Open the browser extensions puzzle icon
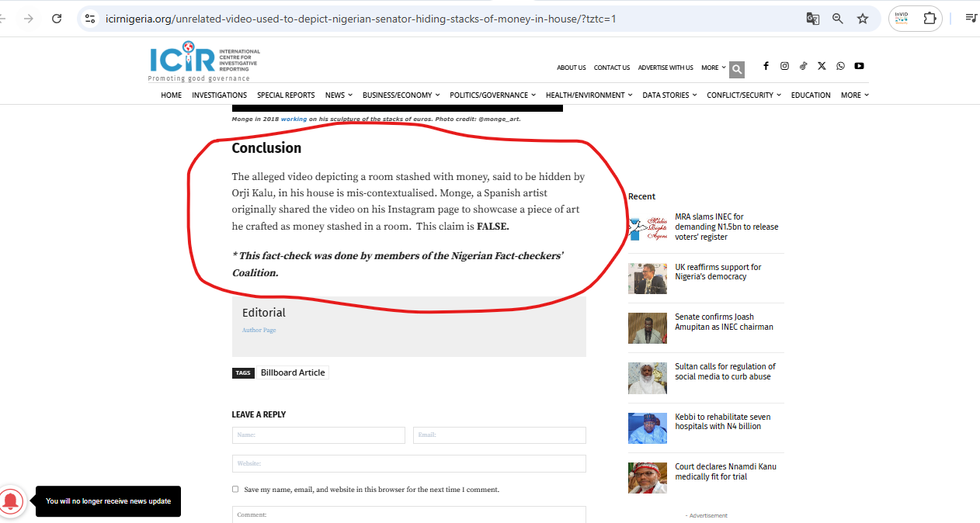This screenshot has height=523, width=980. click(930, 19)
